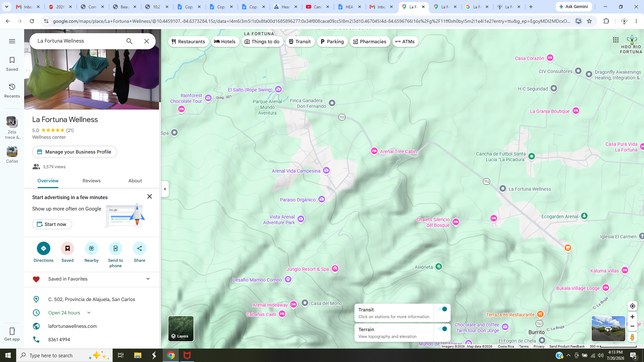Toggle the Terrain layer switch
This screenshot has height=362, width=644.
point(442,329)
